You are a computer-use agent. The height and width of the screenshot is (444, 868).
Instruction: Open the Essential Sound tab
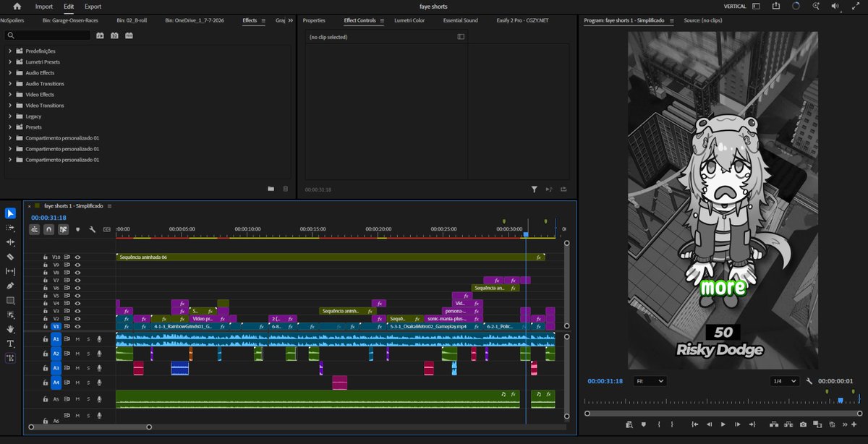coord(460,20)
